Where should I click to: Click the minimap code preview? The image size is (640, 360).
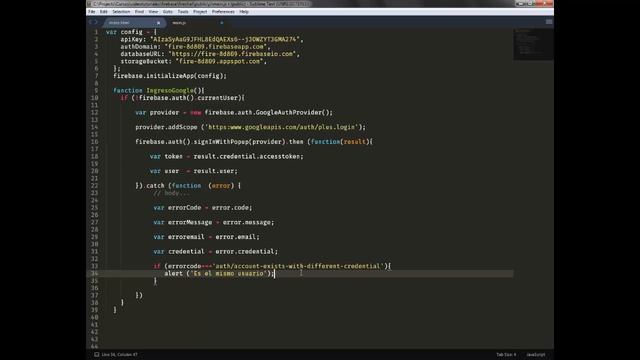533,44
